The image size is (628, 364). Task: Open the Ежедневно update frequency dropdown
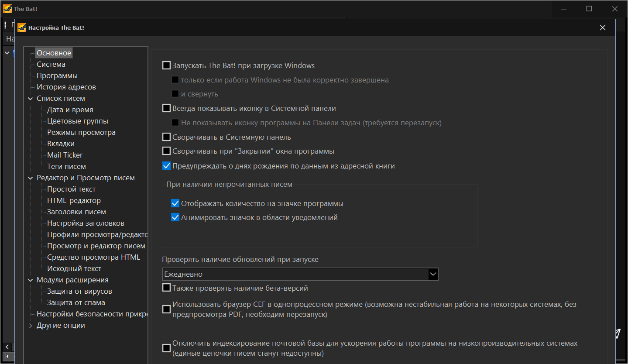tap(433, 274)
